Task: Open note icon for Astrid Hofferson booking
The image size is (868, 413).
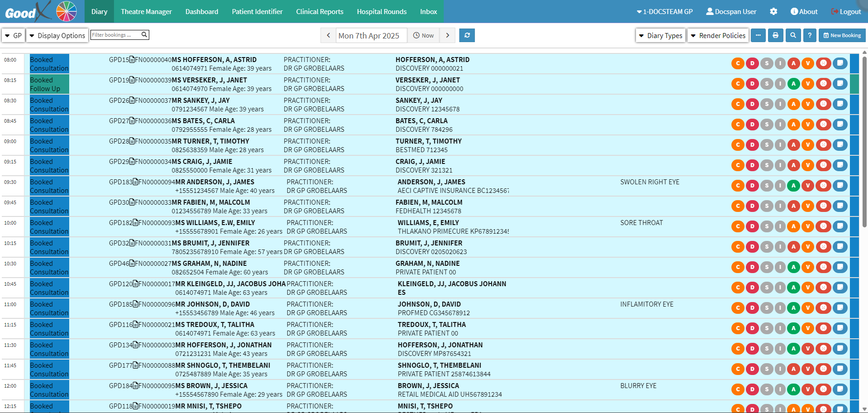Action: point(840,63)
